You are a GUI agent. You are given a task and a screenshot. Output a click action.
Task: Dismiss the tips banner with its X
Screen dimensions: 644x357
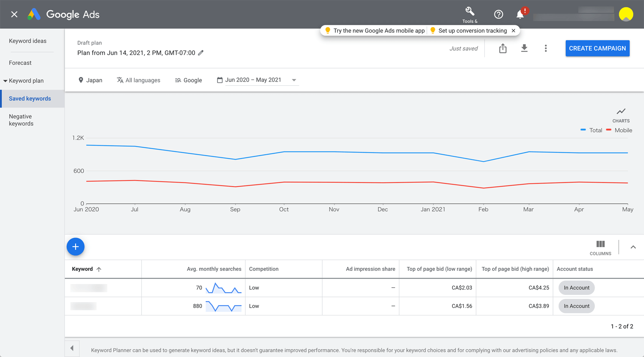coord(513,30)
